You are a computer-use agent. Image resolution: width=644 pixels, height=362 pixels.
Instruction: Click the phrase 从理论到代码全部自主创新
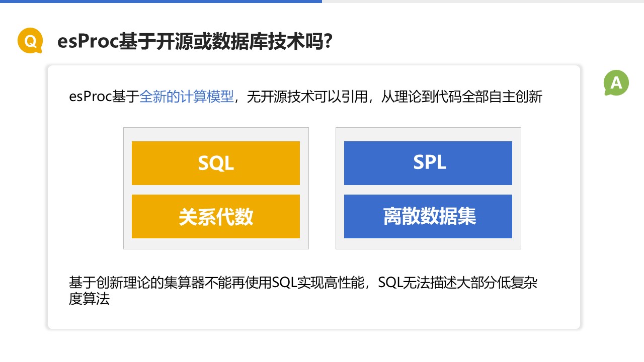461,97
